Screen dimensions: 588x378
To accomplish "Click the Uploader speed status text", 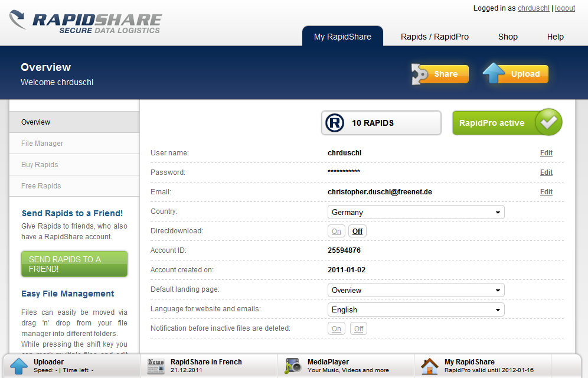I will pos(63,370).
